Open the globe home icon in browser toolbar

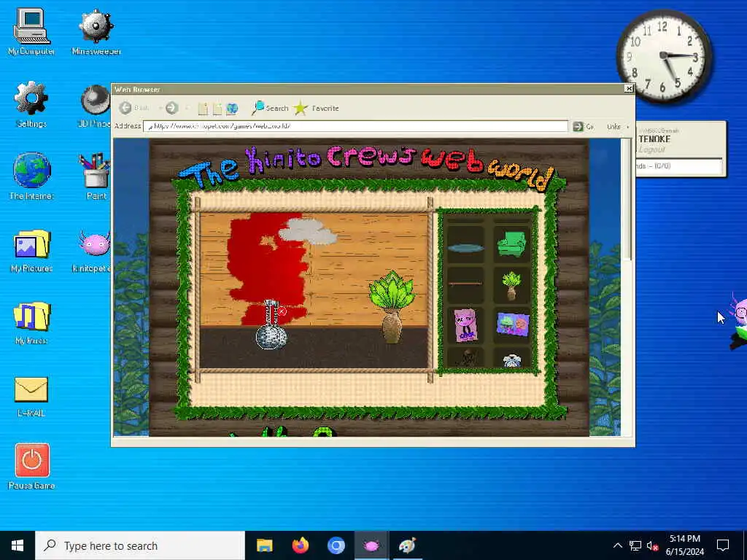tap(232, 109)
